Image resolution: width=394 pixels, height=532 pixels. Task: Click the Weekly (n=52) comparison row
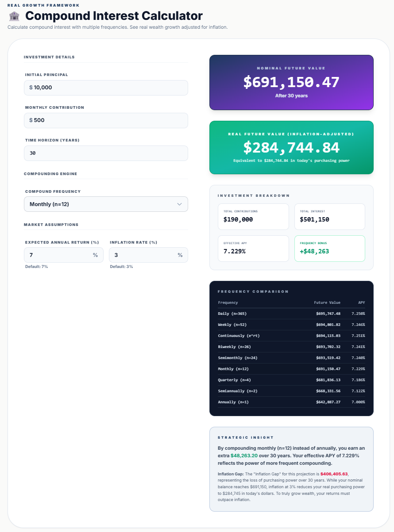[x=291, y=325]
